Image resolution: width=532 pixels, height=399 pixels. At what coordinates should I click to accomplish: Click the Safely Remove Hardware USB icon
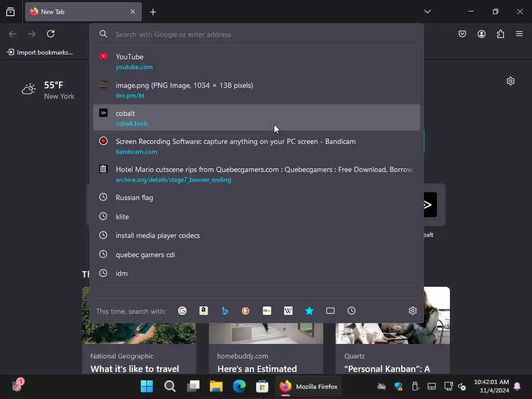click(415, 386)
